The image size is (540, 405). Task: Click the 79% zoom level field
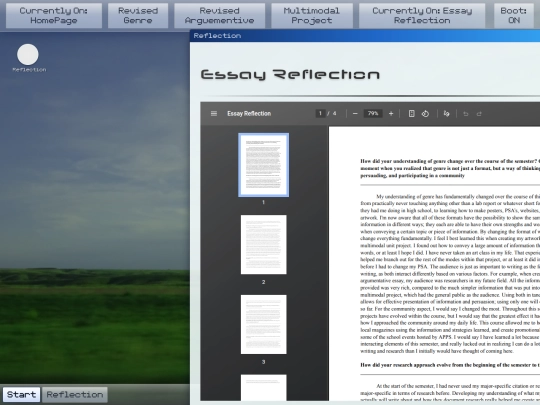tap(373, 113)
